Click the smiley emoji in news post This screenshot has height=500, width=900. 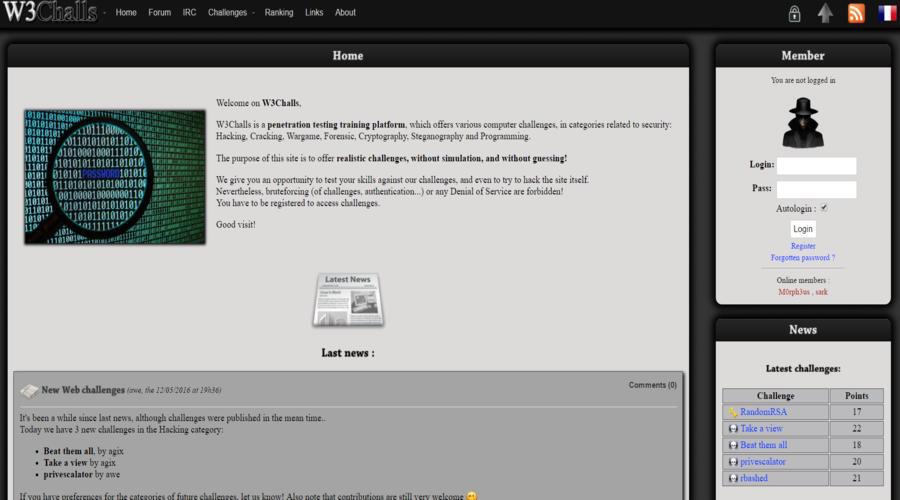pyautogui.click(x=471, y=496)
